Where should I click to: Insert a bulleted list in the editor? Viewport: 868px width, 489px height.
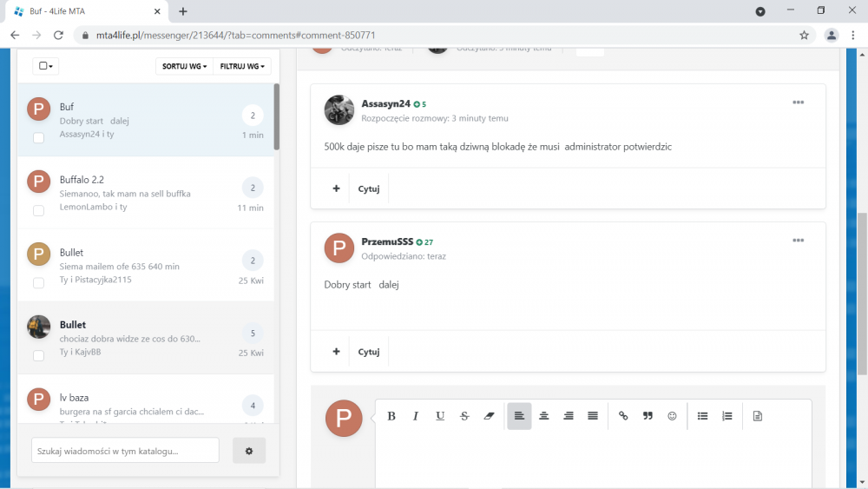(x=702, y=416)
